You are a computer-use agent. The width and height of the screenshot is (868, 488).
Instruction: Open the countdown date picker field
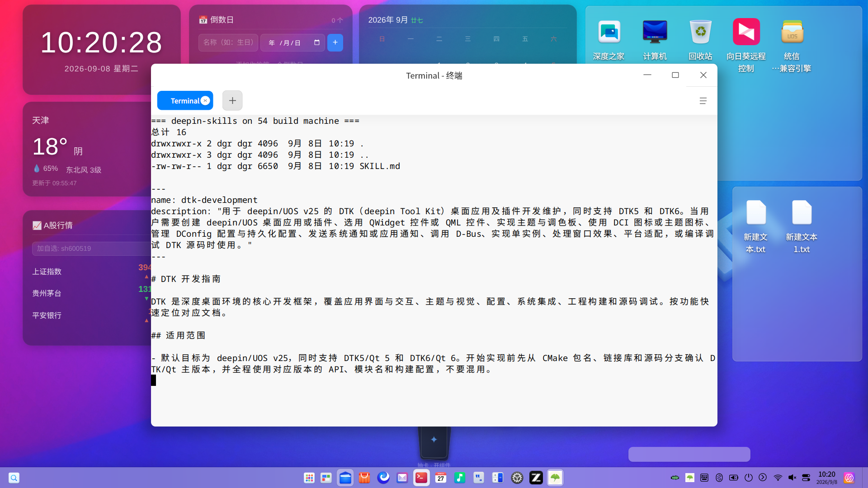293,42
